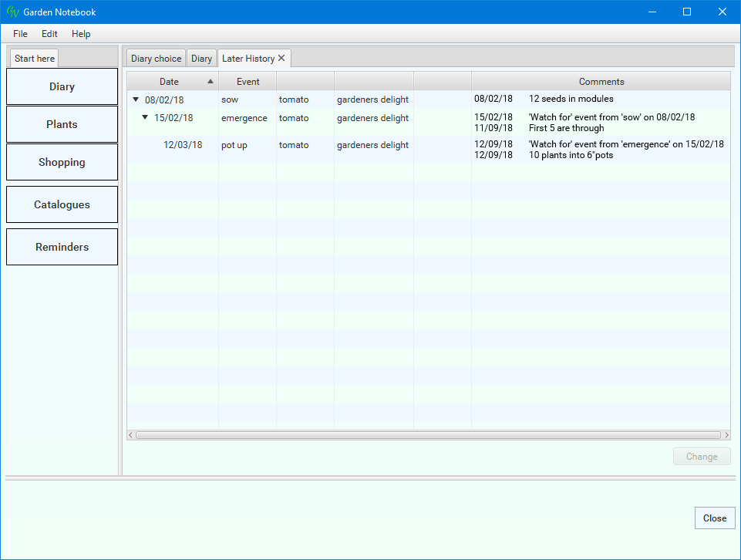The height and width of the screenshot is (560, 741).
Task: Open the Plants section
Action: [x=62, y=124]
